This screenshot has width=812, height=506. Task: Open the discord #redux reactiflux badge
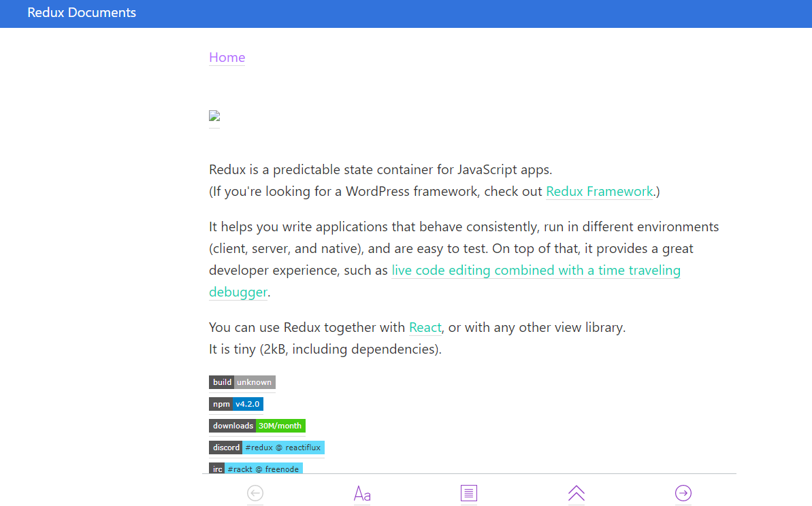267,448
